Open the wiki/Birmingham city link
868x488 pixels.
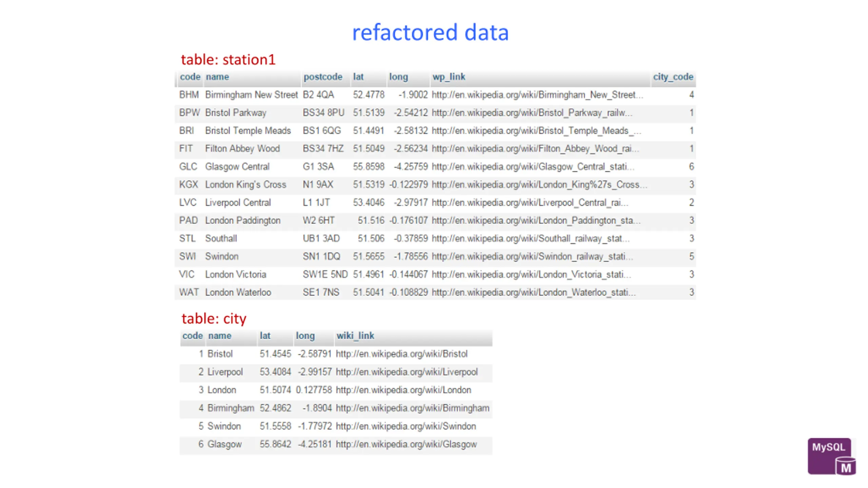412,408
